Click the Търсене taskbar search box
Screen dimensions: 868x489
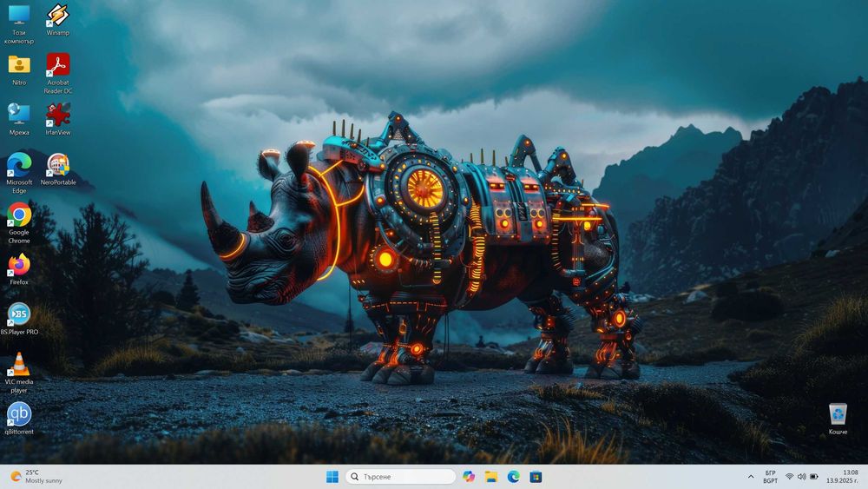(401, 477)
